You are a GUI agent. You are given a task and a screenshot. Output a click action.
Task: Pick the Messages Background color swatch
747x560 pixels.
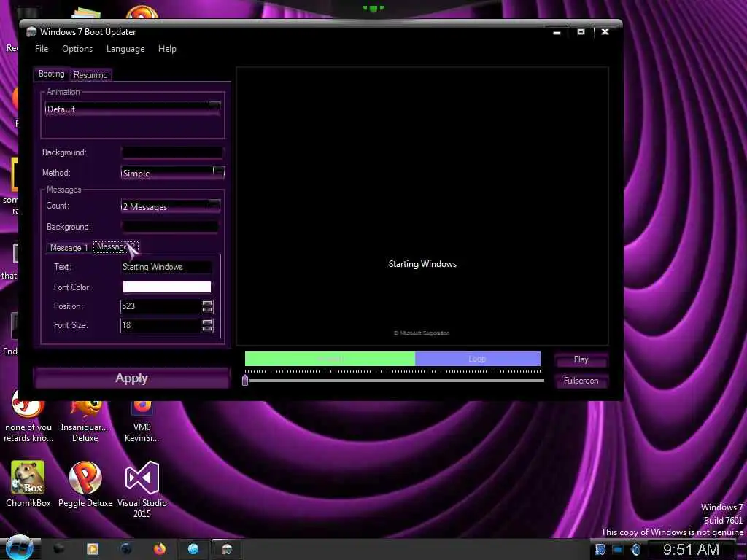coord(170,227)
